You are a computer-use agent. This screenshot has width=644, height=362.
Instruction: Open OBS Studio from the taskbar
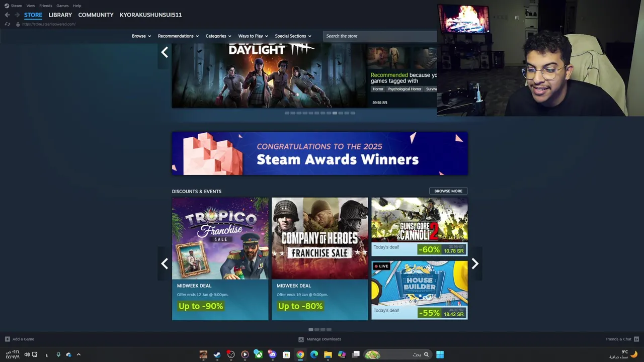[231, 354]
